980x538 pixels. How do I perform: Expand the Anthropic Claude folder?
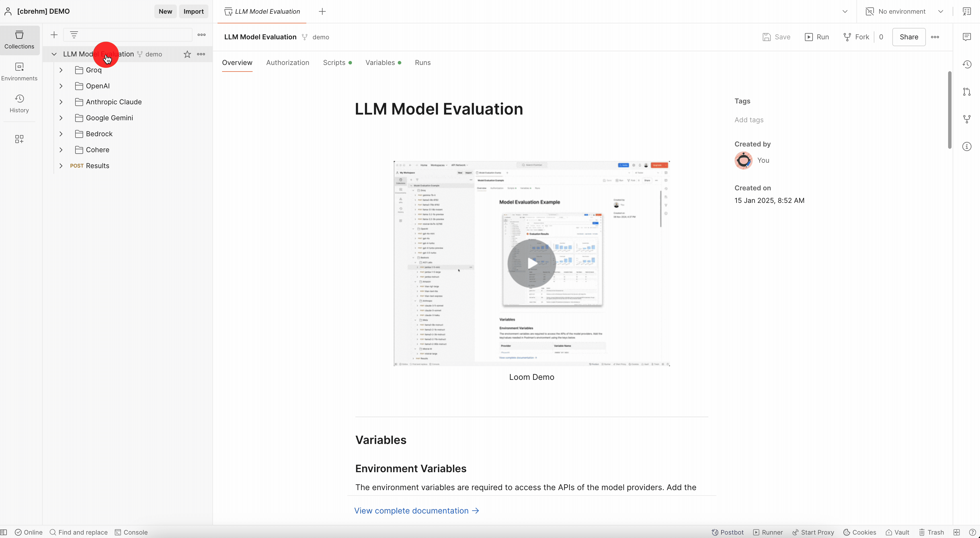[x=61, y=102]
